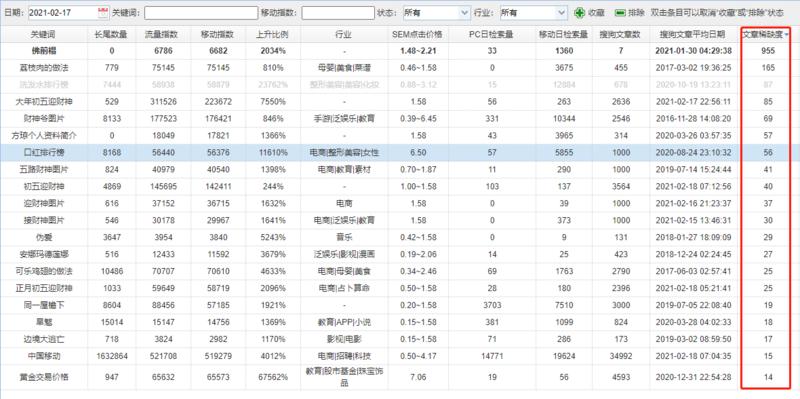Select the keyword 财神爷图片
800x399 pixels.
point(43,119)
